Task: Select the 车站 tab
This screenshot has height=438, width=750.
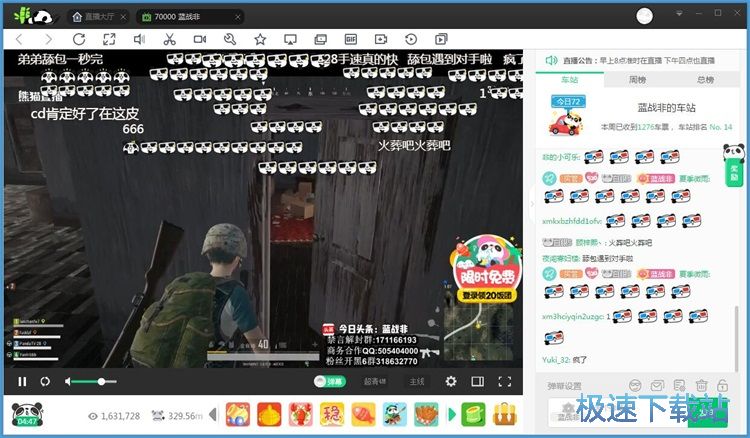Action: (x=569, y=80)
